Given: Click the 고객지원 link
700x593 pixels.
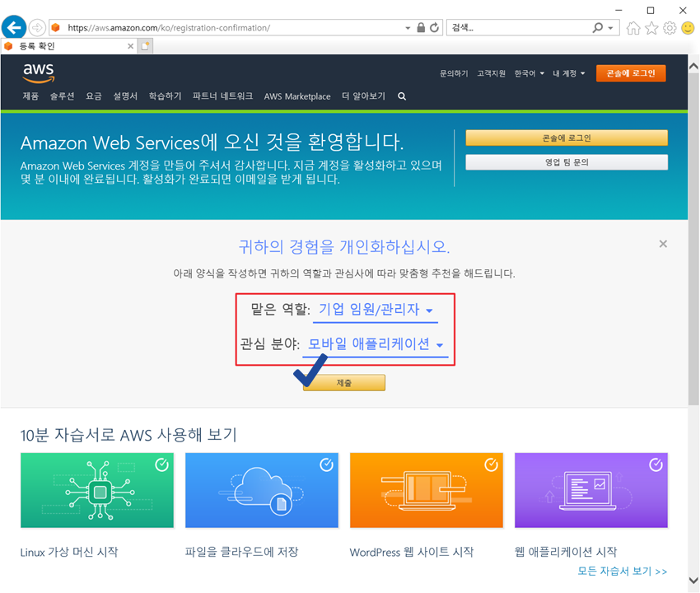Looking at the screenshot, I should [491, 73].
